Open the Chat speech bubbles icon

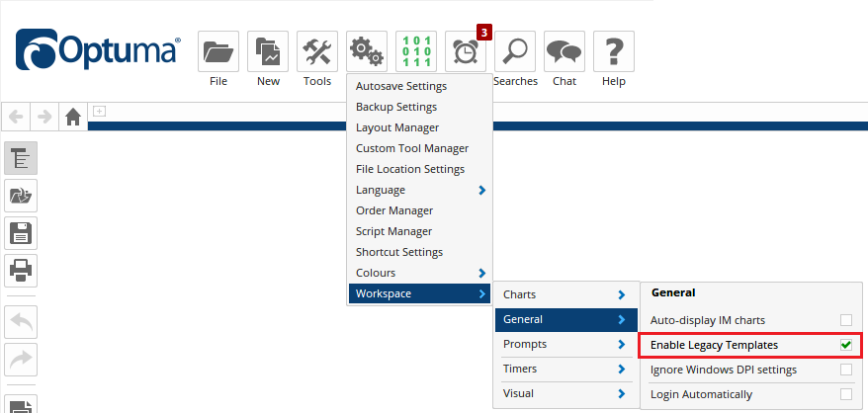[x=564, y=51]
